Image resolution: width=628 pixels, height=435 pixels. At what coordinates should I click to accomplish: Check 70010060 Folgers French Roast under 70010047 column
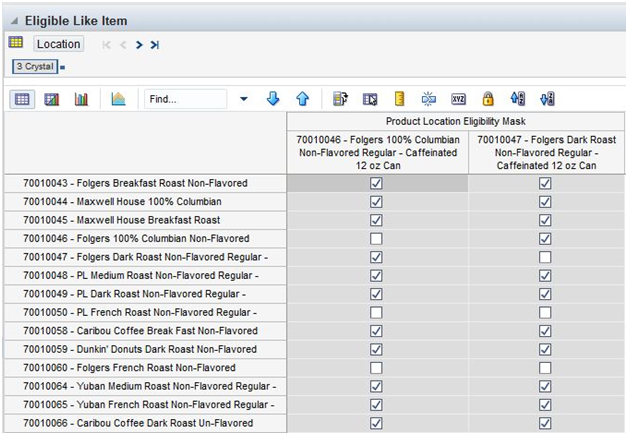coord(545,368)
